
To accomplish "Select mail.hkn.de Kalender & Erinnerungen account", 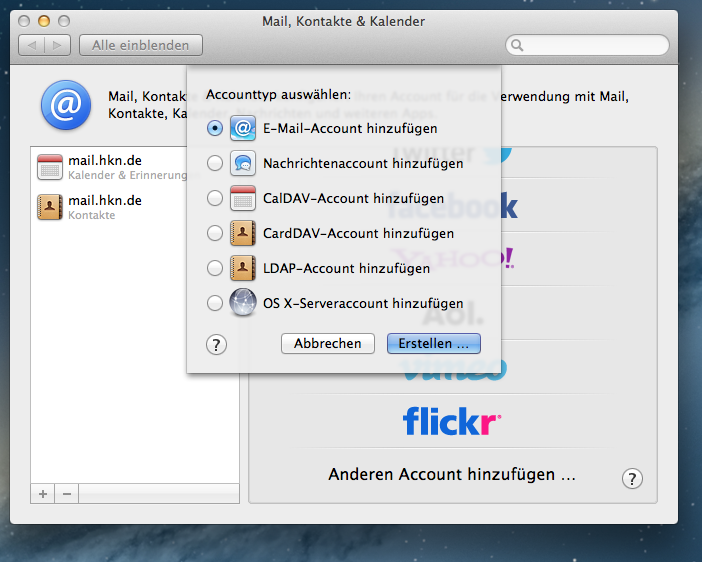I will (104, 167).
